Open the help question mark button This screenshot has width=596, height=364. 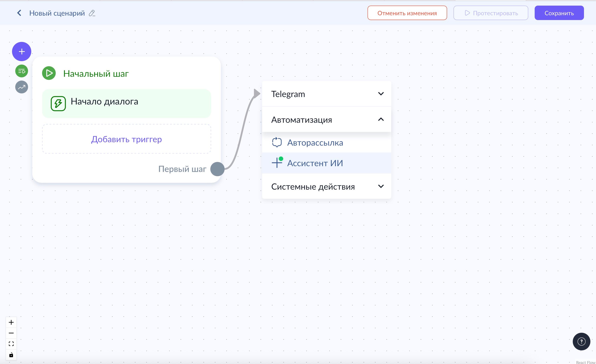(581, 342)
